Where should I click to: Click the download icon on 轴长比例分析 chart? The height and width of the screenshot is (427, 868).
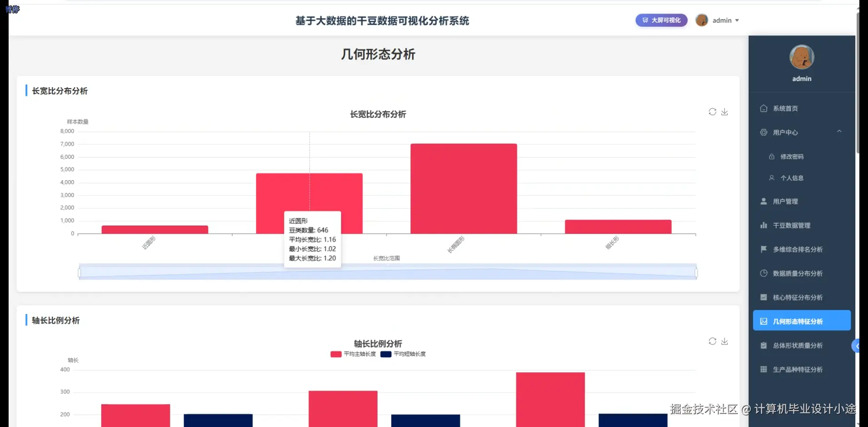click(x=725, y=341)
